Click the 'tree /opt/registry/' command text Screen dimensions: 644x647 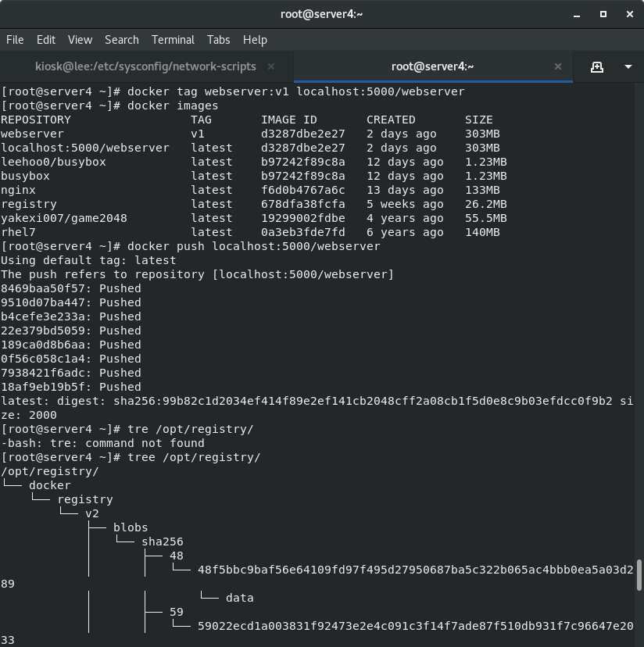pyautogui.click(x=194, y=457)
